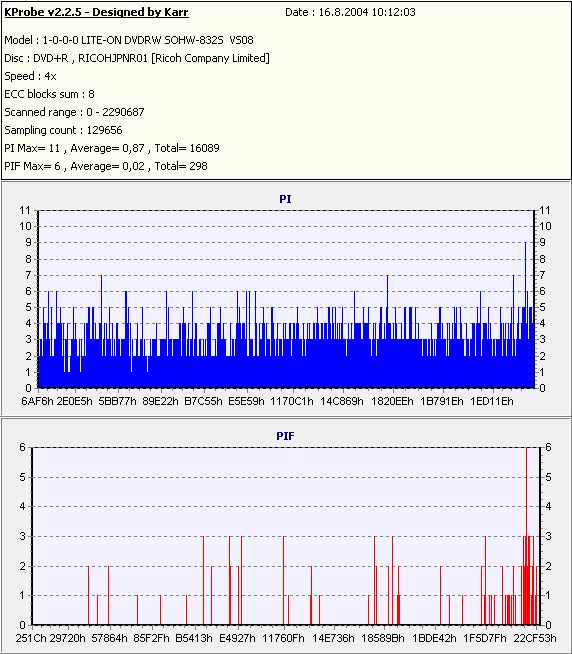This screenshot has height=654, width=572.
Task: Click the 1ED11Eh label on PI axis
Action: coord(491,401)
